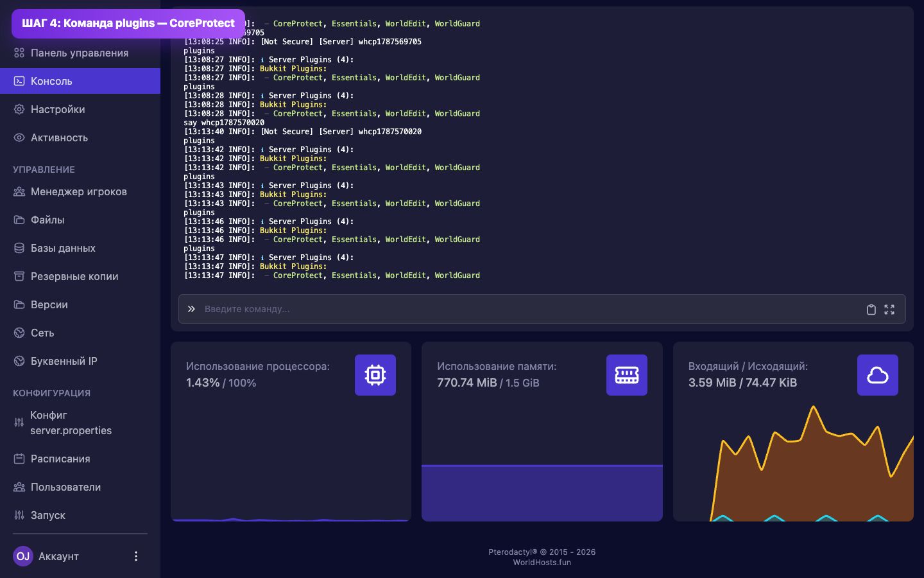Click the "Использование памяти:" label
This screenshot has height=578, width=924.
(497, 366)
